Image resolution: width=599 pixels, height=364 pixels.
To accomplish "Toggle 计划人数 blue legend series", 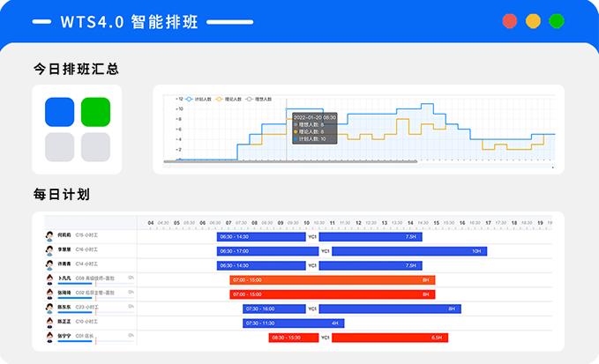I will click(198, 100).
